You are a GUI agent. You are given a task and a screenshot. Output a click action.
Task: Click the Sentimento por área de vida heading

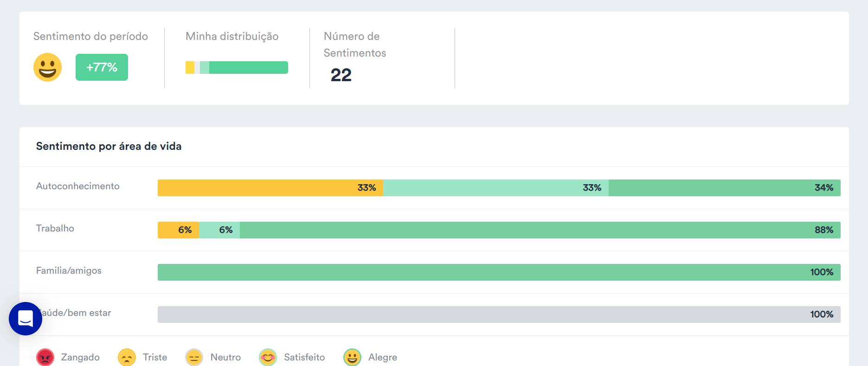[x=109, y=146]
